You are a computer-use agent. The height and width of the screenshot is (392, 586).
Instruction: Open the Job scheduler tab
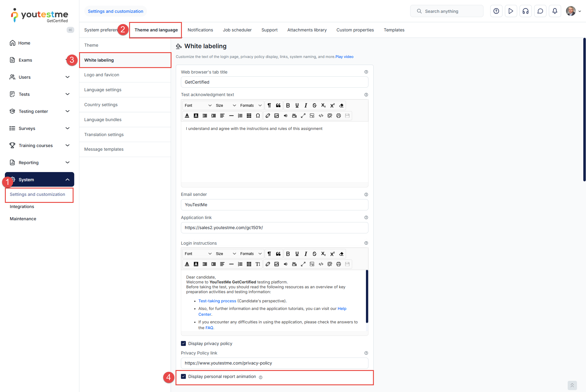click(237, 30)
